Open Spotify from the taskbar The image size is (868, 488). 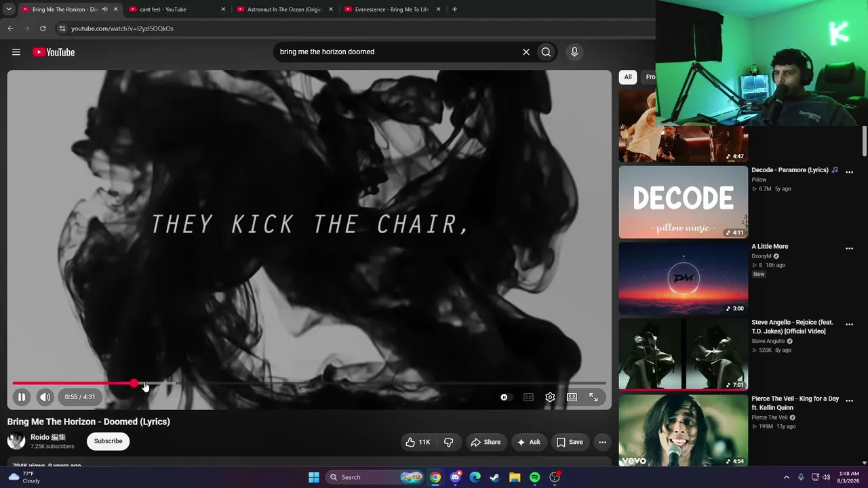(x=534, y=477)
